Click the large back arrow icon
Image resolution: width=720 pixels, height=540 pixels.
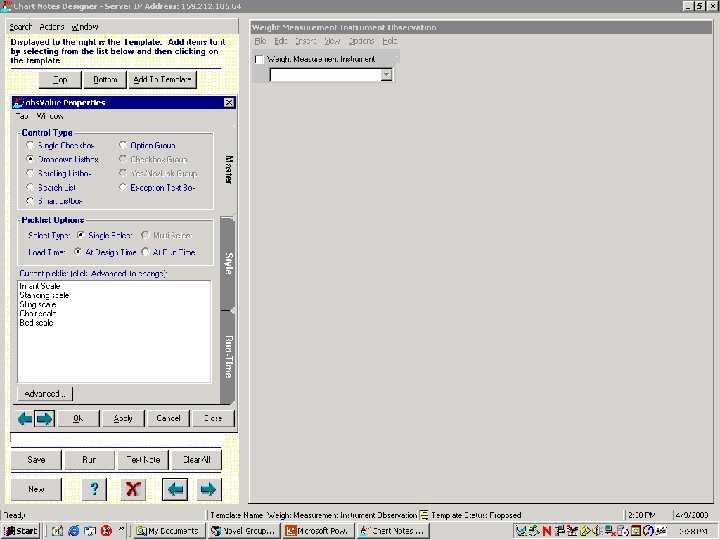click(x=175, y=489)
